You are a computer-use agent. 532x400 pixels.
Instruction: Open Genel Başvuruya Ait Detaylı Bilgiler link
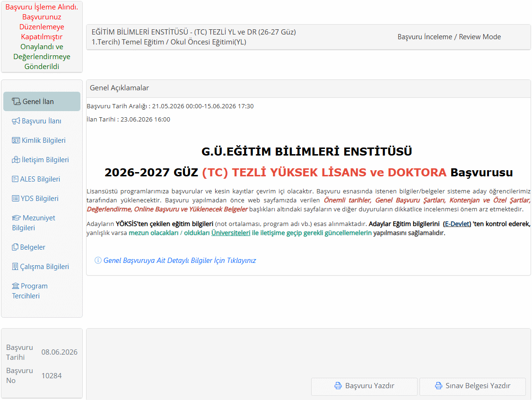point(180,260)
